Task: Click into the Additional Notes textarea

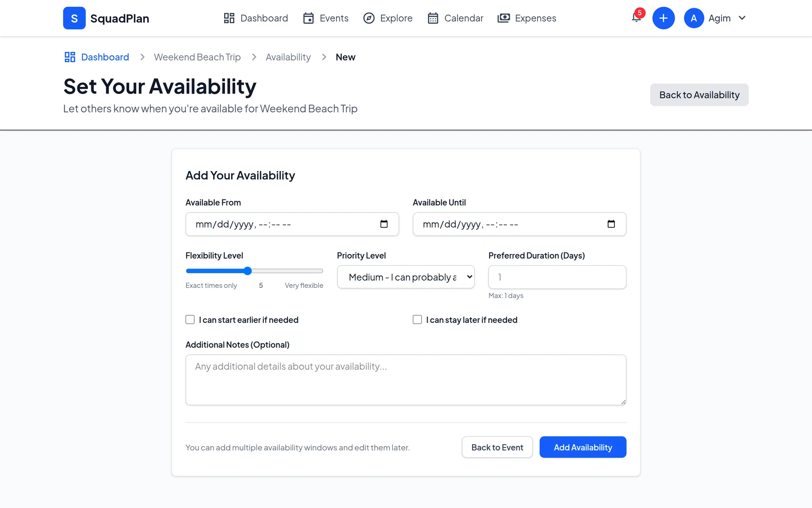Action: point(406,380)
